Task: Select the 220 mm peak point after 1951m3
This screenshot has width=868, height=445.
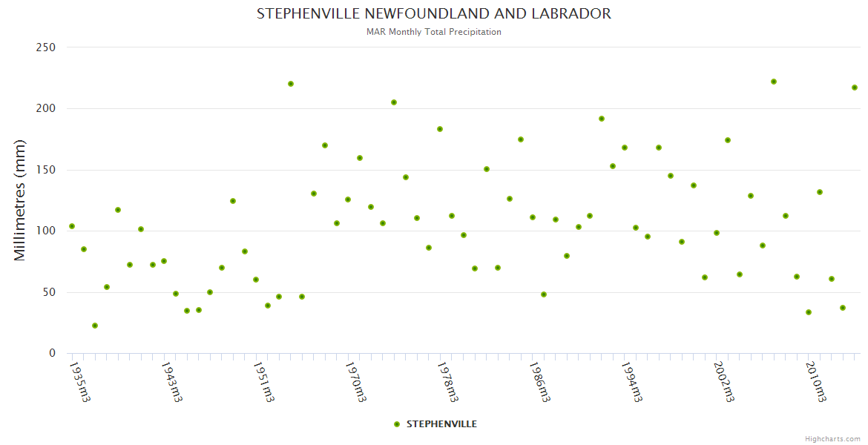Action: coord(291,84)
